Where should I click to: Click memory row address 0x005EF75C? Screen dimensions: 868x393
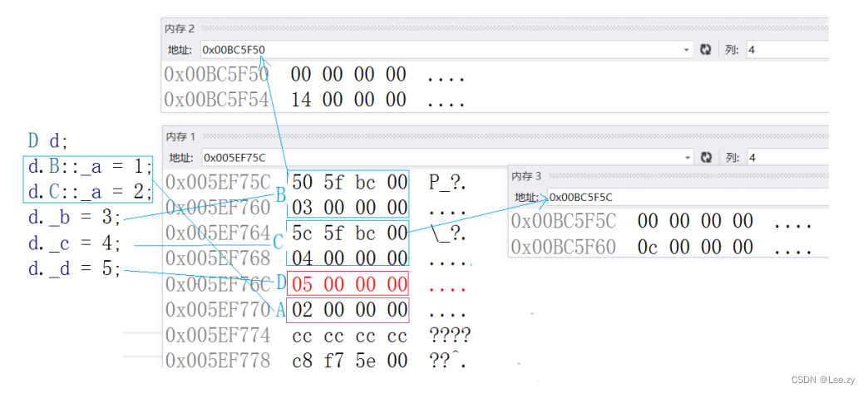pos(218,182)
